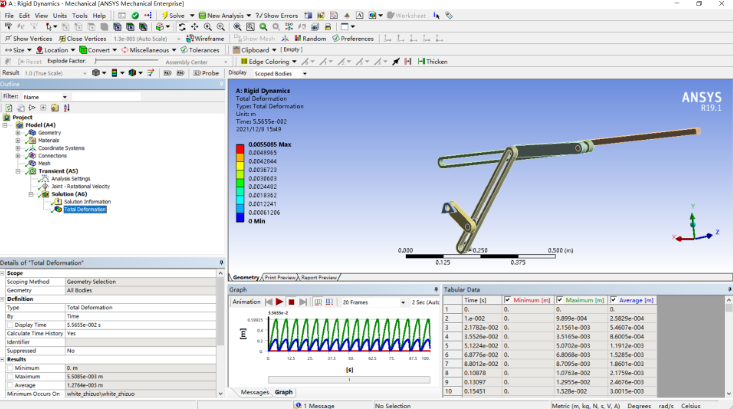The width and height of the screenshot is (733, 409).
Task: Expand the Geometry tree node
Action: [x=18, y=133]
